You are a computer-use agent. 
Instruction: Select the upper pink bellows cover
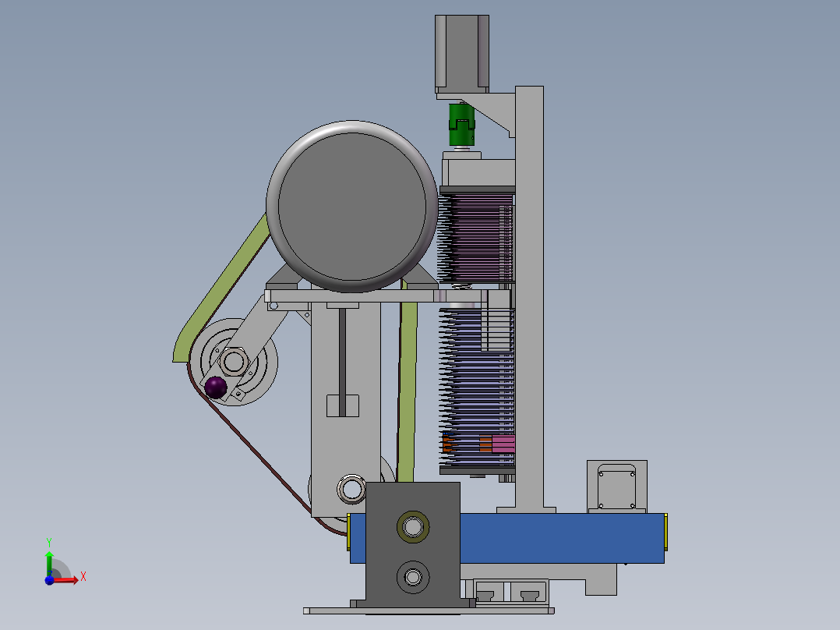click(x=475, y=239)
